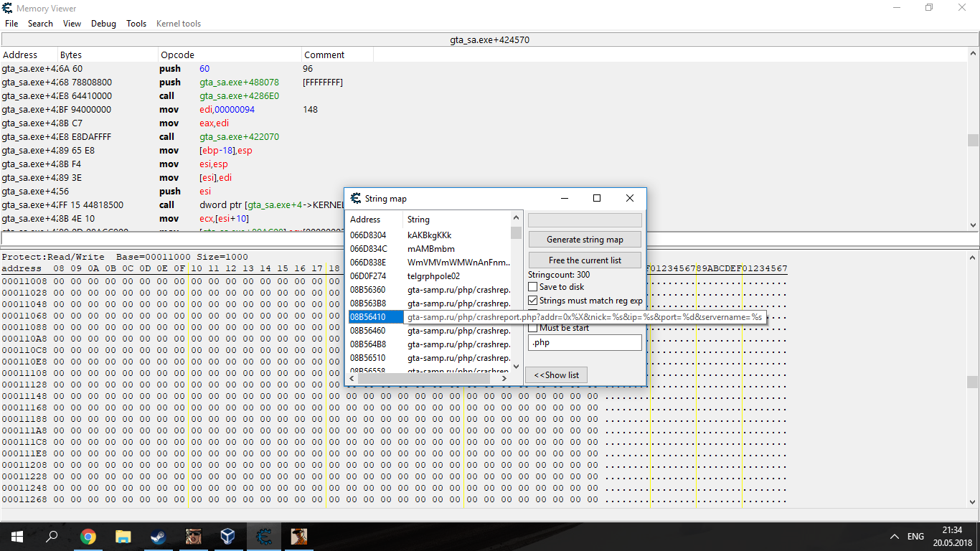Click disassembler scrollbar up arrow

973,54
